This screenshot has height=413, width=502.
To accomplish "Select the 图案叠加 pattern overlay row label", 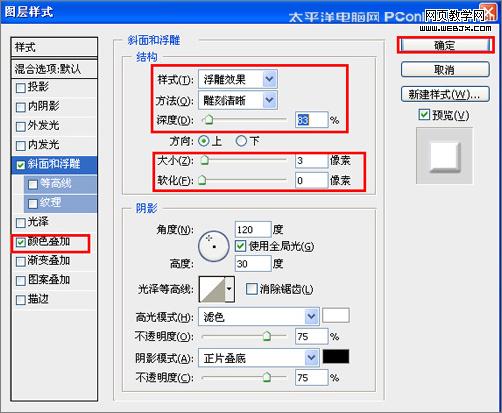I will pyautogui.click(x=49, y=280).
